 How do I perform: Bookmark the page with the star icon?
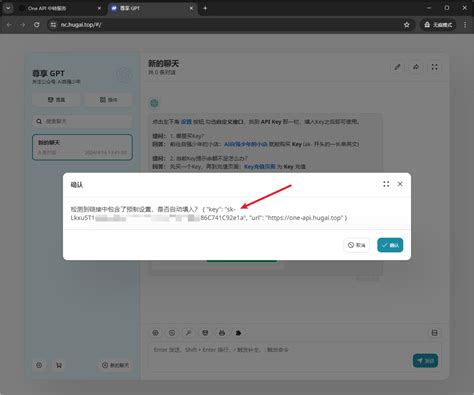click(x=407, y=25)
